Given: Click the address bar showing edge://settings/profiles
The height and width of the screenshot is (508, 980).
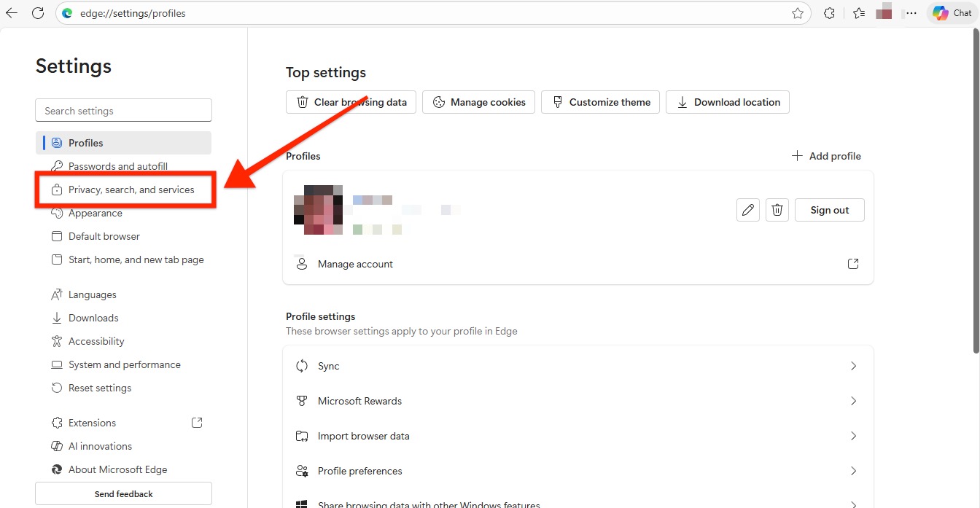Looking at the screenshot, I should [x=433, y=13].
